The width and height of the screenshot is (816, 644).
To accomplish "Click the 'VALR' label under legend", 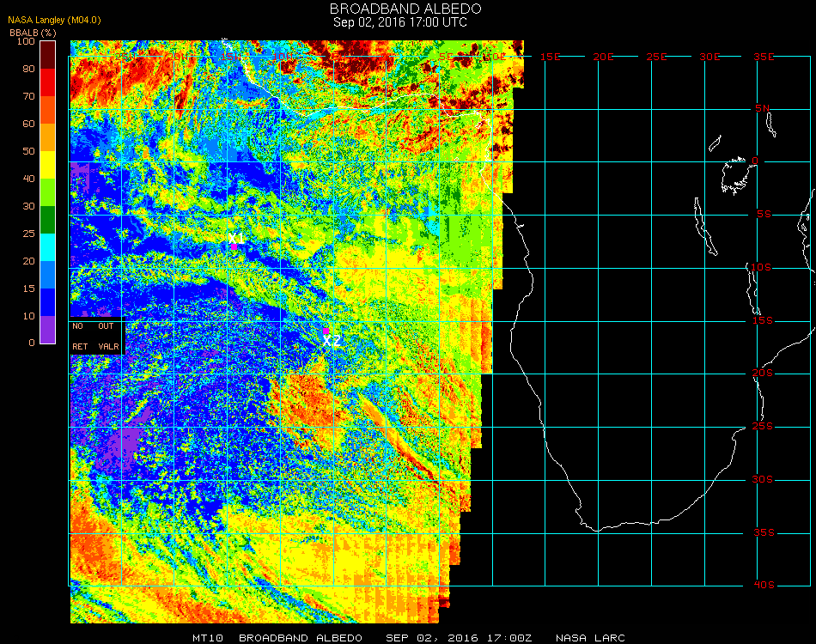I will [x=108, y=346].
